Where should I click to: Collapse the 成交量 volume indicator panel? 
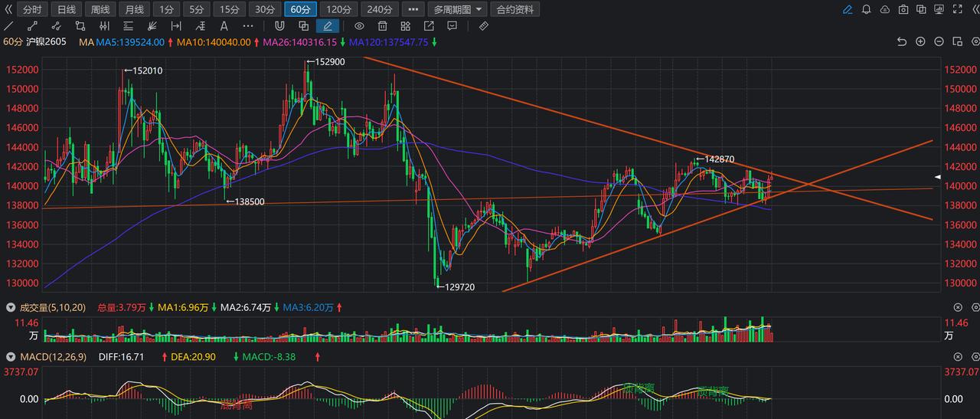point(11,307)
